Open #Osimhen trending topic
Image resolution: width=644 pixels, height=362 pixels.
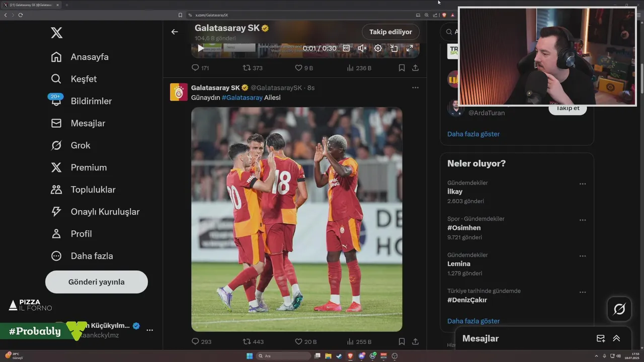click(464, 228)
